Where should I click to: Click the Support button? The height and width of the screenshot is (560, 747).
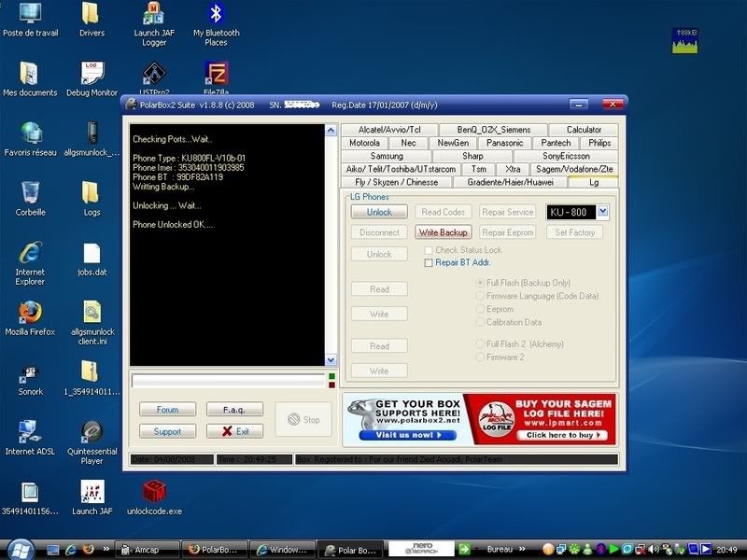click(x=167, y=431)
